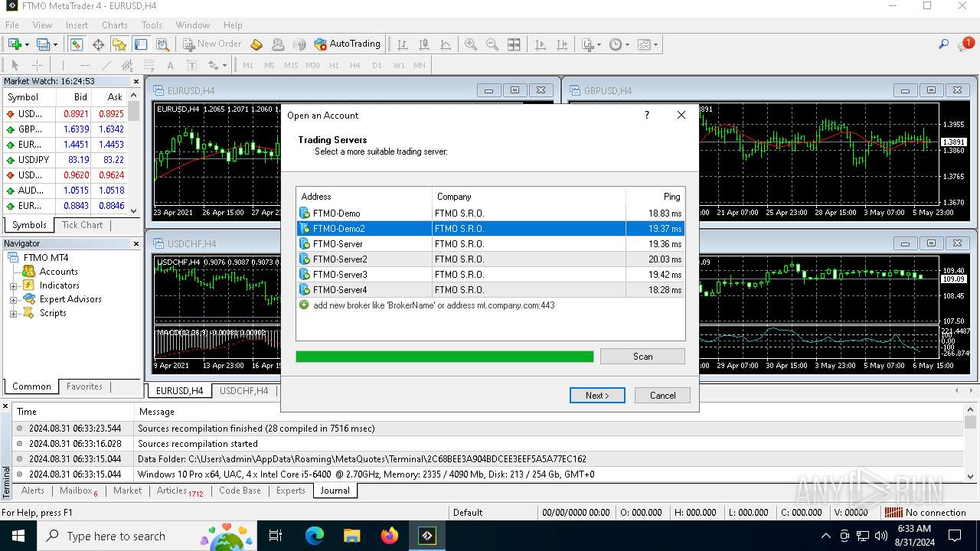Switch to Favorites tab in Navigator
Viewport: 980px width, 551px height.
click(x=84, y=386)
